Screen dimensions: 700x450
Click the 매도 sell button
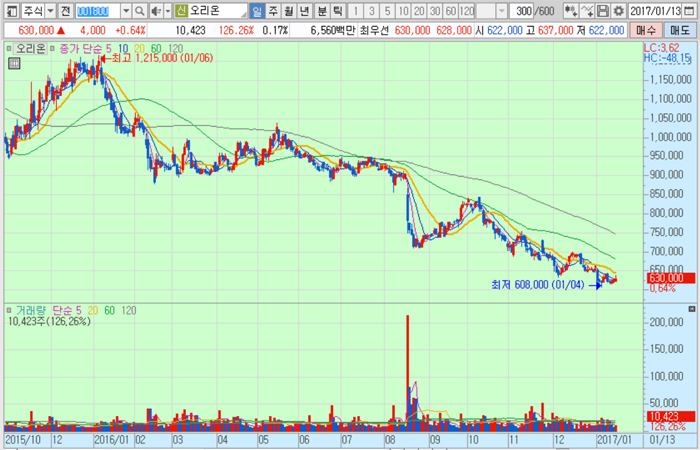pyautogui.click(x=681, y=30)
